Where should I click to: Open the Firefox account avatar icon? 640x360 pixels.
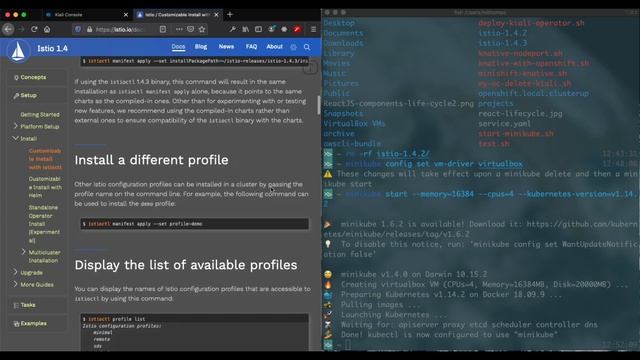[x=271, y=29]
